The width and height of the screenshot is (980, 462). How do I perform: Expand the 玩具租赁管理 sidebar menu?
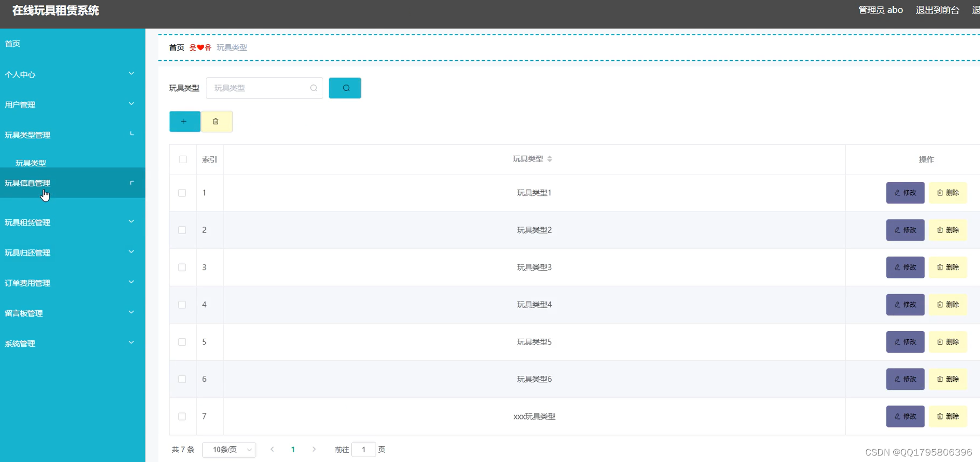click(x=72, y=222)
